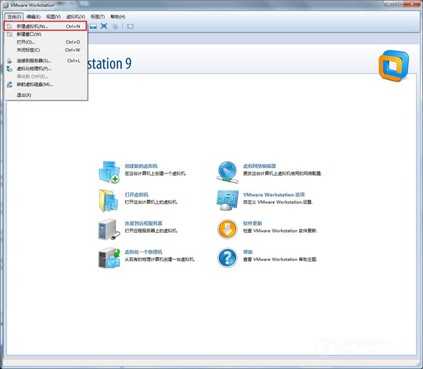Viewport: 423px width, 369px height.
Task: Click the small rectangle toolbar icon
Action: pos(130,26)
